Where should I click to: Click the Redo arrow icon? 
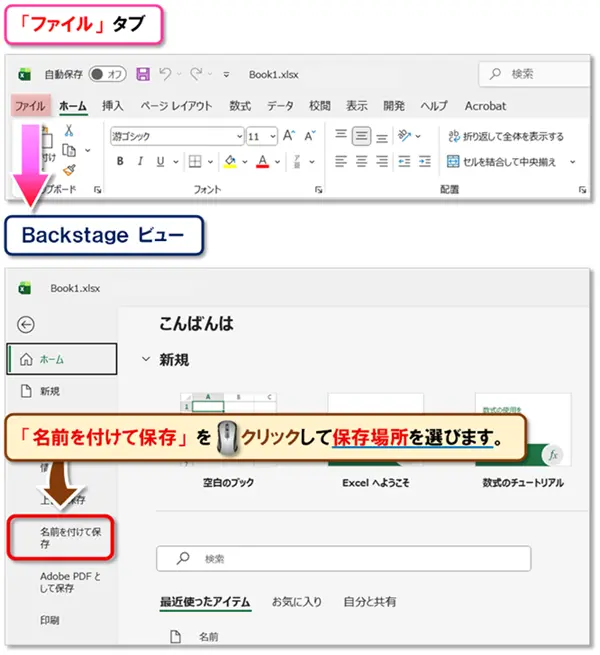(196, 74)
